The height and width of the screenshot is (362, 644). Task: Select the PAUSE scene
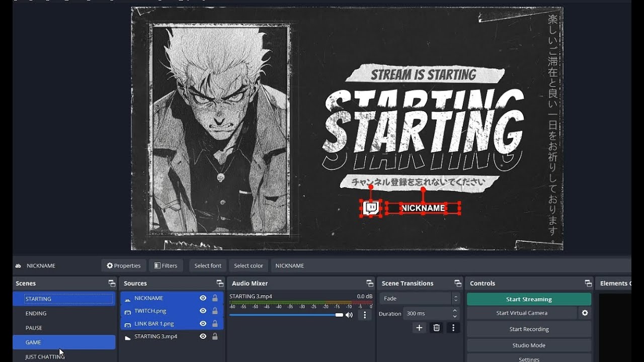tap(64, 328)
